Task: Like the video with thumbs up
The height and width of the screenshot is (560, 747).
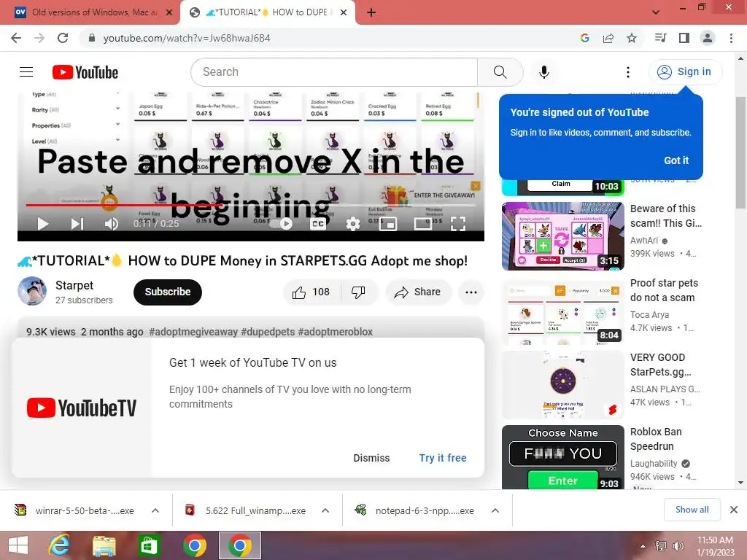Action: pyautogui.click(x=312, y=292)
